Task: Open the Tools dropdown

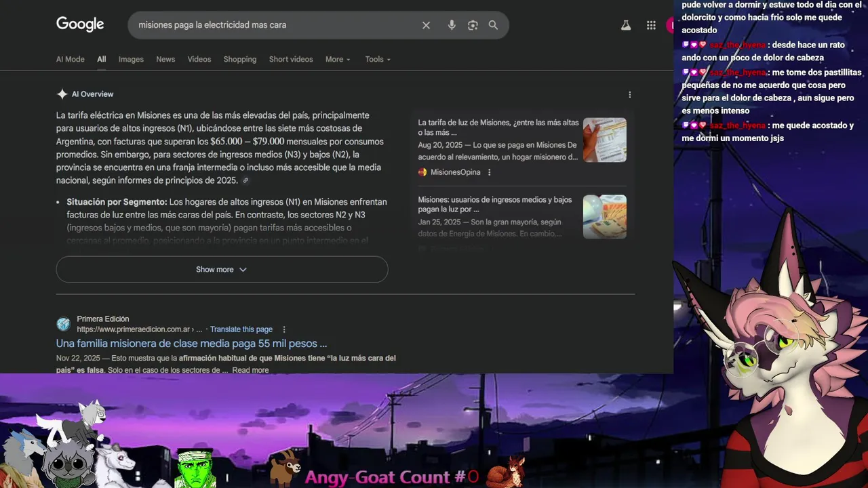Action: coord(378,59)
